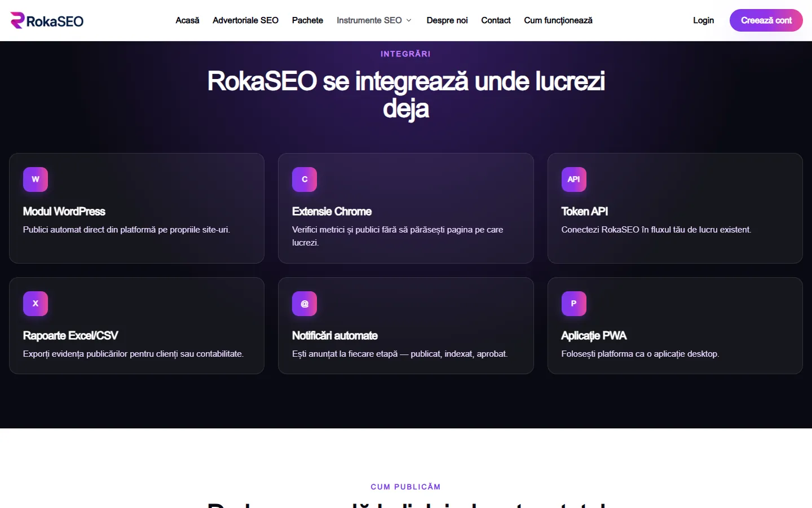
Task: Click 'Folosești platforma ca o aplicație desktop' text
Action: 640,354
